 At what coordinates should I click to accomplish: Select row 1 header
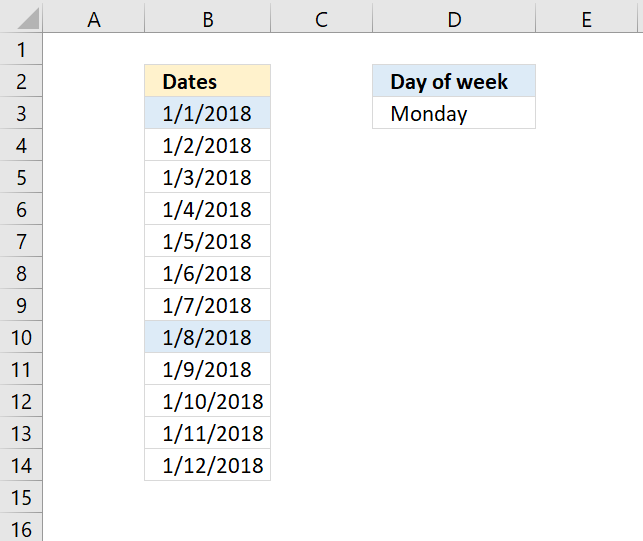21,49
